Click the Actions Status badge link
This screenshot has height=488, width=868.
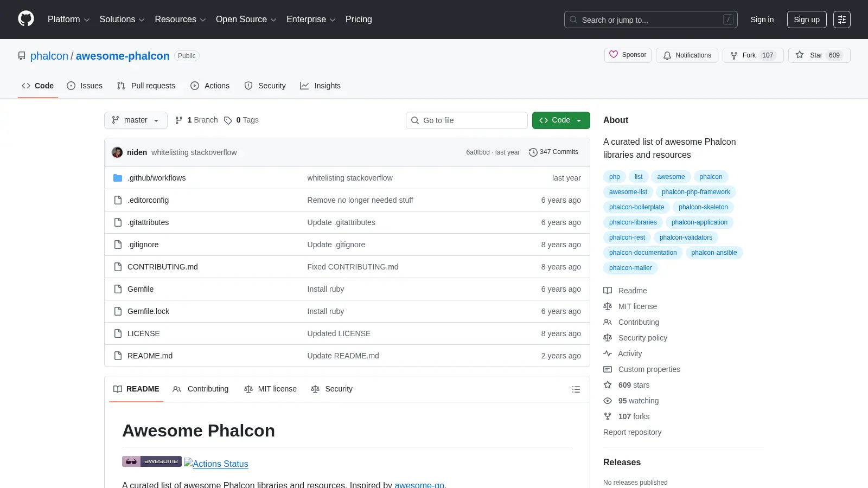pyautogui.click(x=216, y=464)
